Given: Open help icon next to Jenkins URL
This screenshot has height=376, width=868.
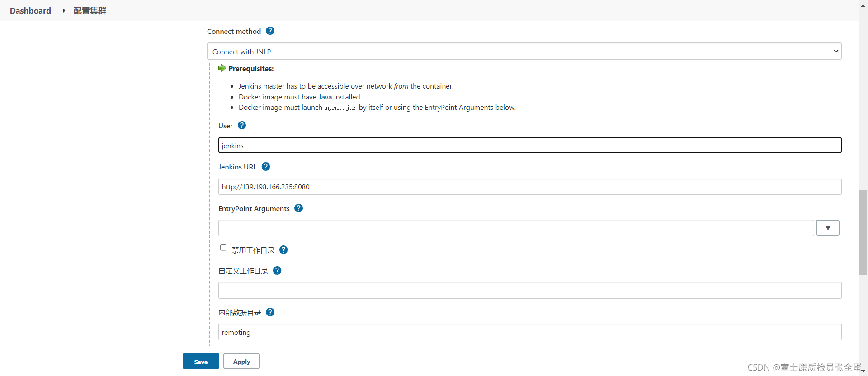Looking at the screenshot, I should (x=266, y=166).
